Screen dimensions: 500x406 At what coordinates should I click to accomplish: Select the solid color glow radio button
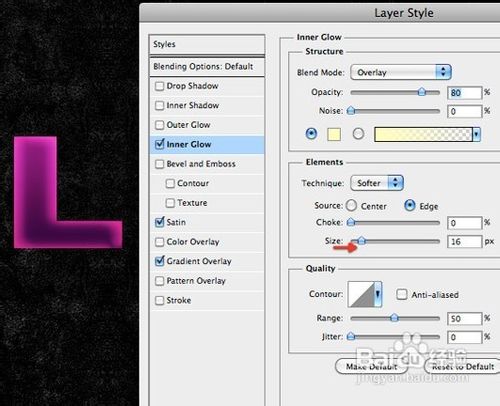click(x=311, y=134)
